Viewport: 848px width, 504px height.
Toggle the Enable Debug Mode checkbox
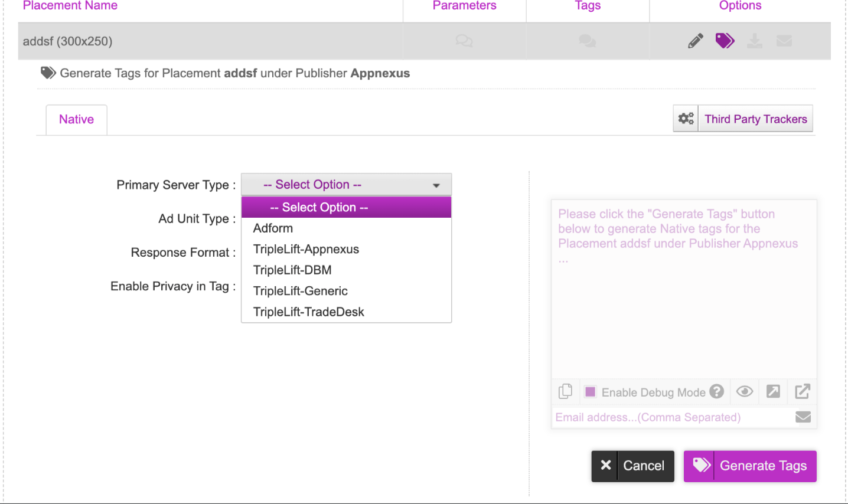(x=590, y=392)
